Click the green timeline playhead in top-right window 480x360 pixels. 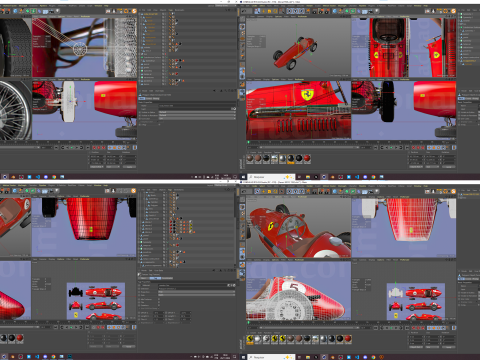coord(248,142)
